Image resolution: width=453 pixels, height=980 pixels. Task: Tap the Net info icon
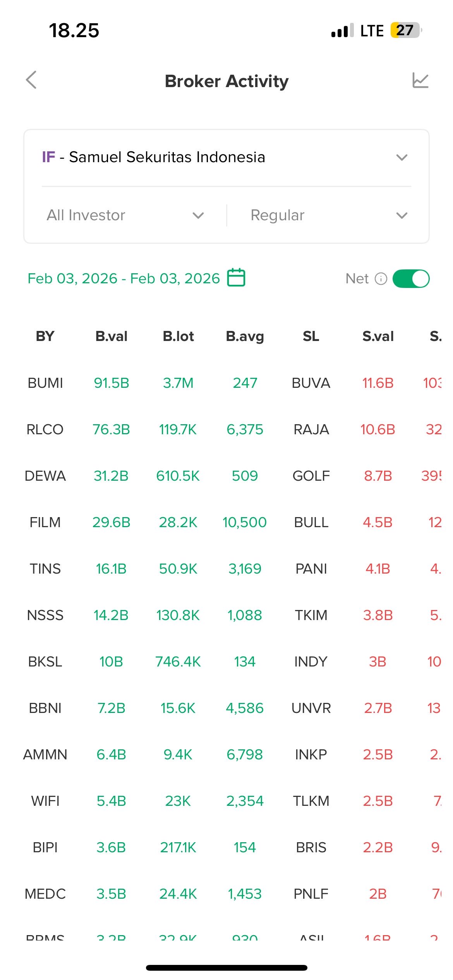[381, 279]
